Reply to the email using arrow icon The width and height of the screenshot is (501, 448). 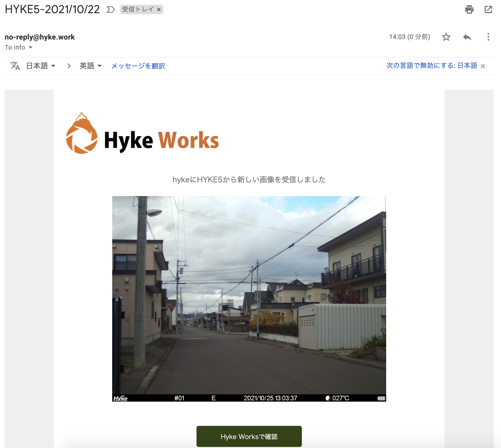pos(467,37)
